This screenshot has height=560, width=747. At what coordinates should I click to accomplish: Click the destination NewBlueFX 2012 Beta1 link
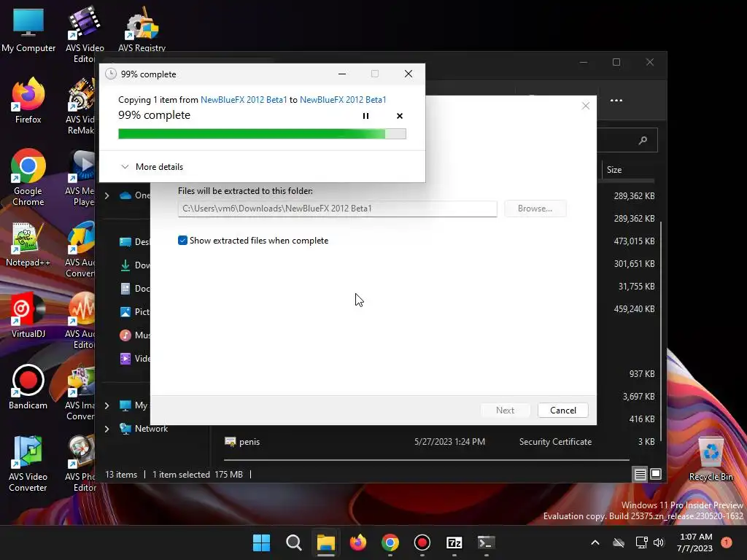(x=343, y=99)
